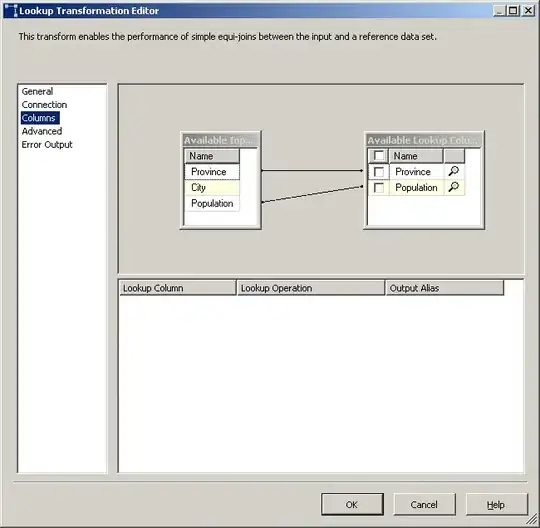Click the magnifier icon beside Population lookup column

454,187
